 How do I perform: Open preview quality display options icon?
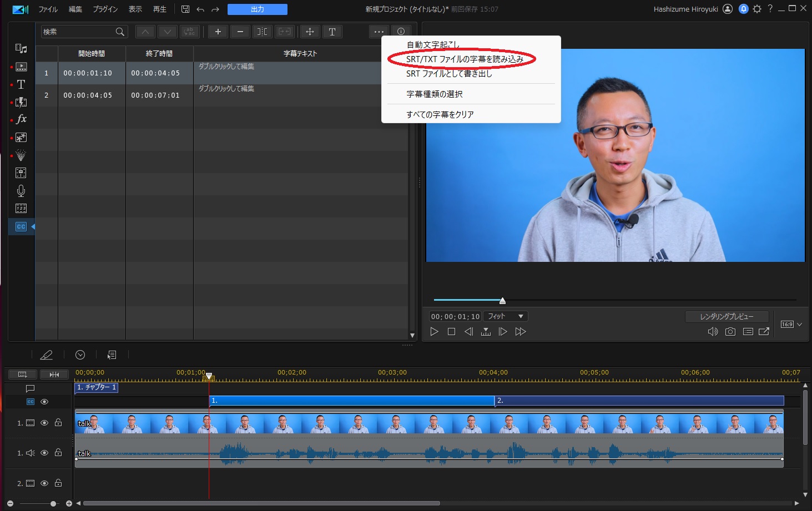click(x=748, y=332)
